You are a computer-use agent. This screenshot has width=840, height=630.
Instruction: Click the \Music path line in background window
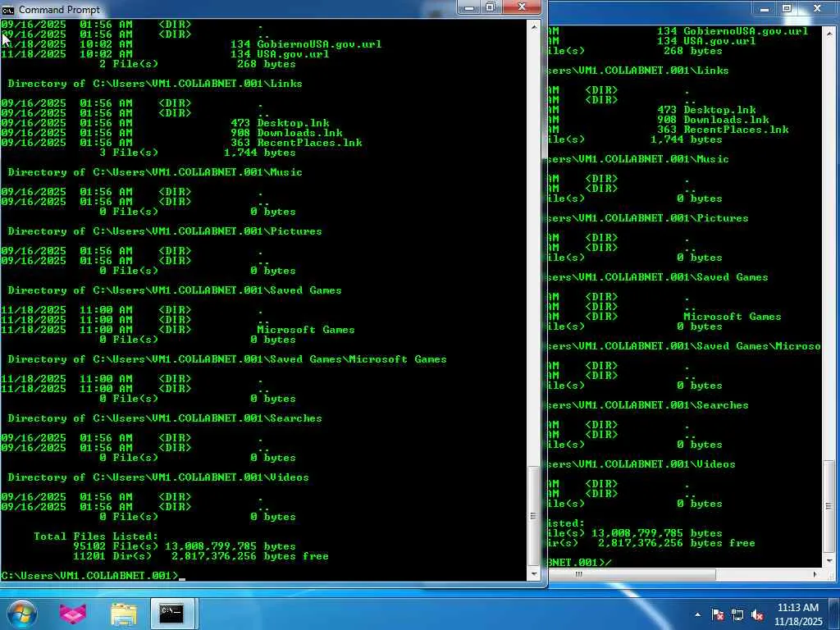pyautogui.click(x=638, y=159)
